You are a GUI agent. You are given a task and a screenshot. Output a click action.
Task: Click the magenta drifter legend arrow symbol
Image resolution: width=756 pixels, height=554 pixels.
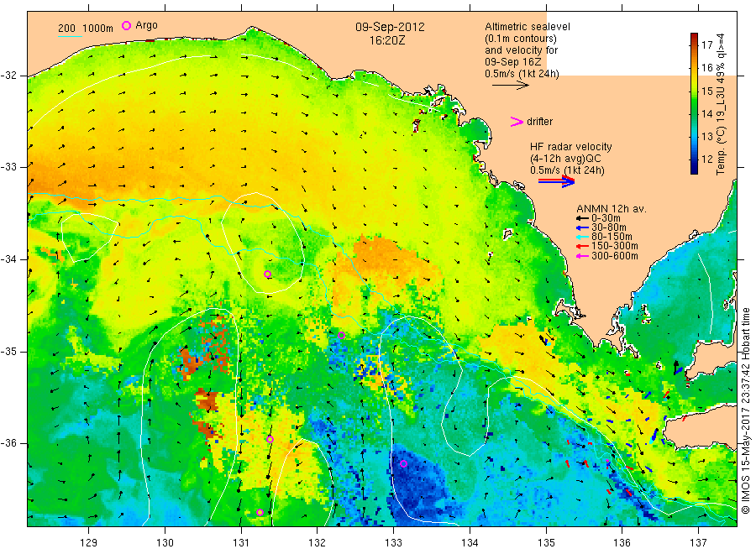pos(517,122)
